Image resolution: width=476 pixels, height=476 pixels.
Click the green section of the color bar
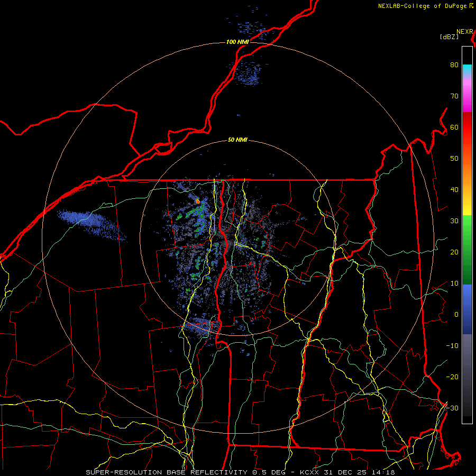pyautogui.click(x=467, y=250)
